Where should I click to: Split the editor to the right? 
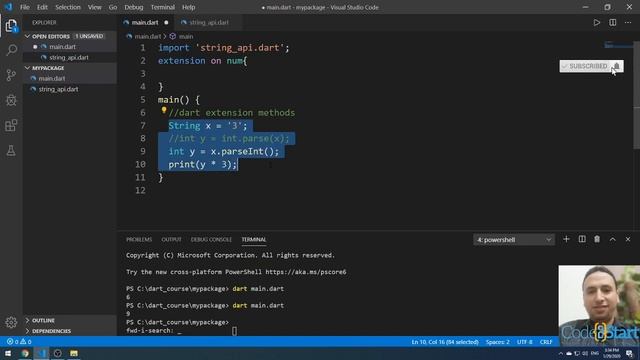(x=613, y=22)
